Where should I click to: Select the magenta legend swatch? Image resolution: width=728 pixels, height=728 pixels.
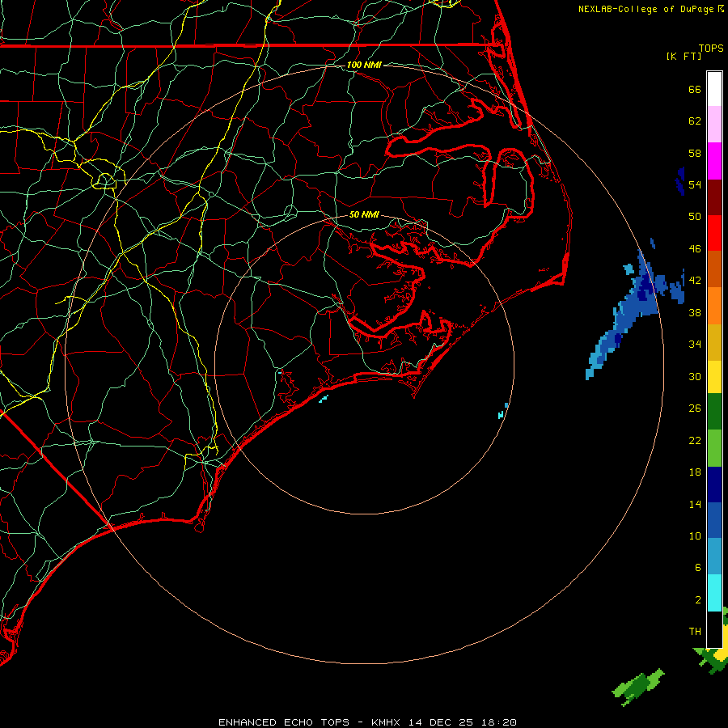click(x=714, y=161)
